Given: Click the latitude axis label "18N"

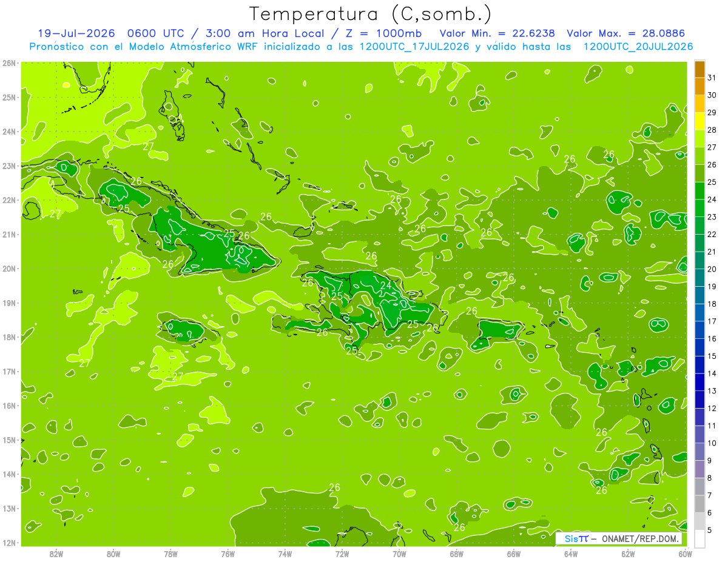Looking at the screenshot, I should [8, 337].
